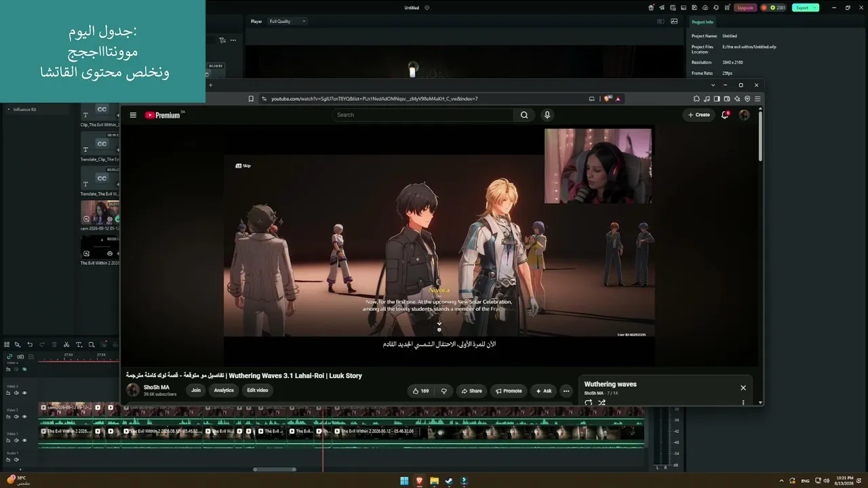Toggle visibility of Video 1 track
The height and width of the screenshot is (488, 868).
pyautogui.click(x=24, y=441)
